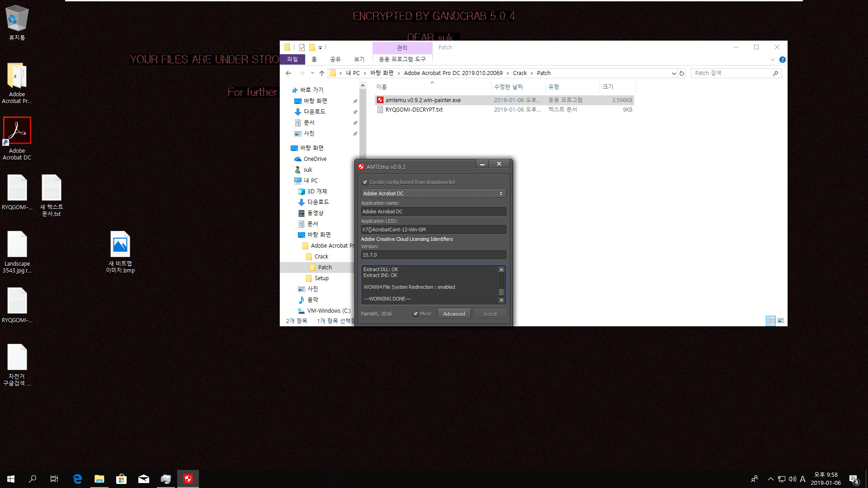Click the RYQGOMI-DECRYPT.txt file icon

(380, 109)
